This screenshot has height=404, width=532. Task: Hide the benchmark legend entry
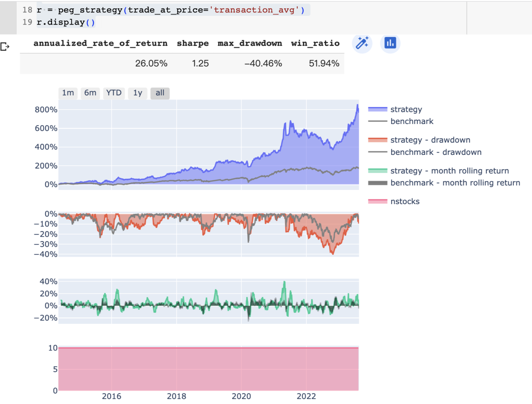coord(411,121)
